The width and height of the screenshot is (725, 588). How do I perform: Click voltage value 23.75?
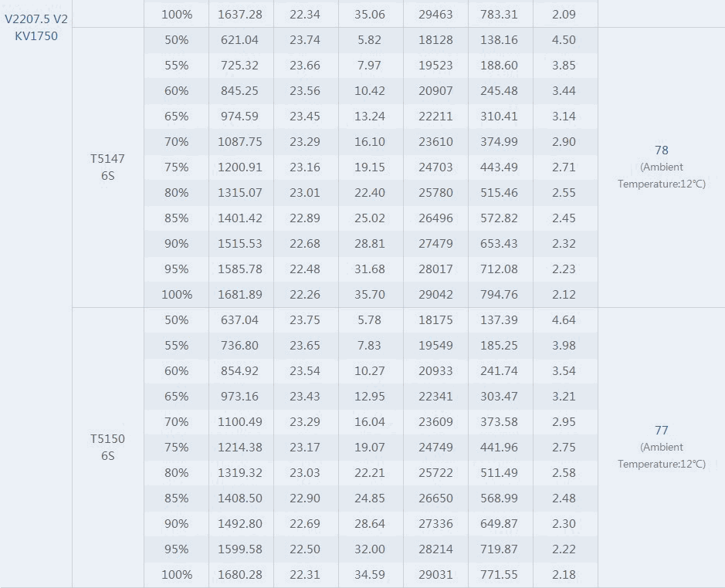[x=305, y=320]
